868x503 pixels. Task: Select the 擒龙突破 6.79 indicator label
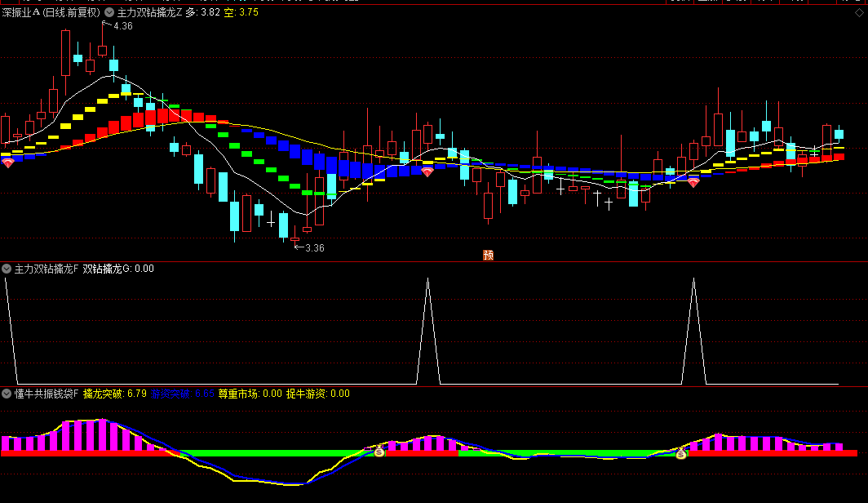115,394
